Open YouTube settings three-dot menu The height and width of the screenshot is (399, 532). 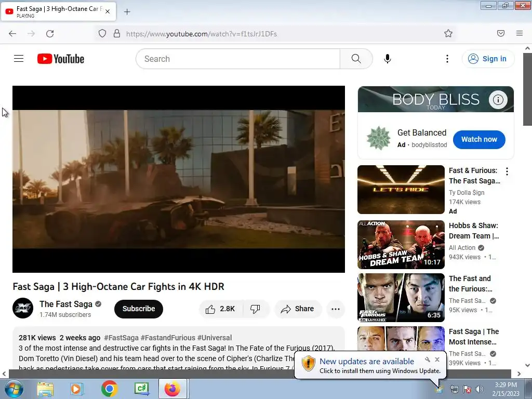(447, 59)
